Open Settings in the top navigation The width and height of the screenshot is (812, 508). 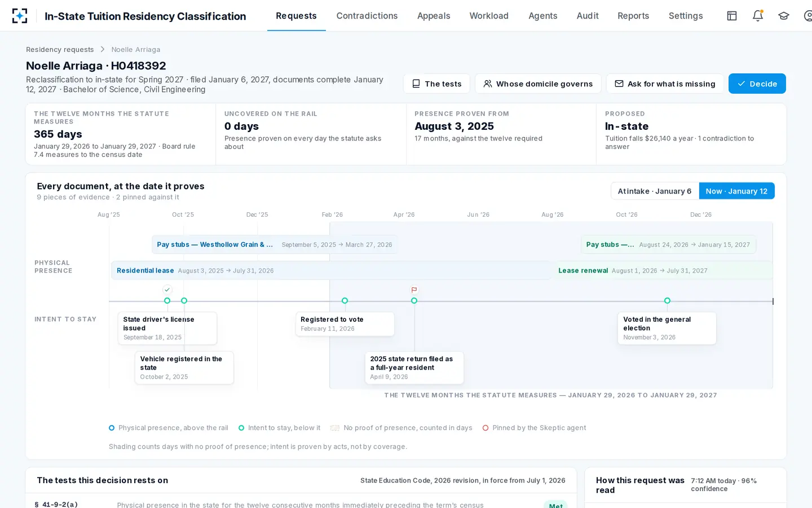point(686,16)
